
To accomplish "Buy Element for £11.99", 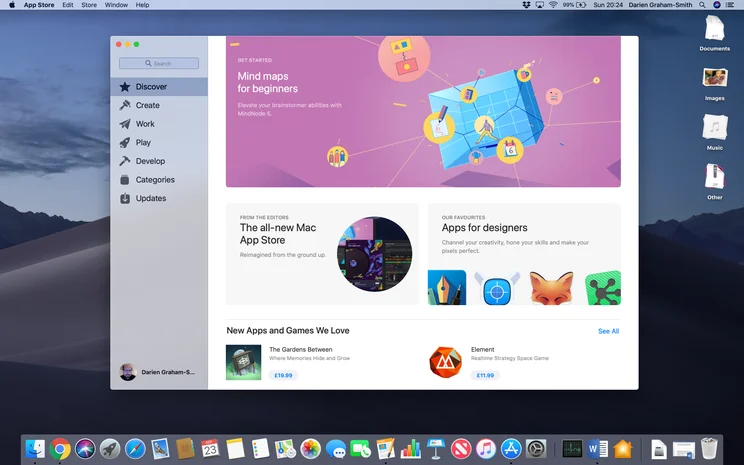I will tap(485, 375).
